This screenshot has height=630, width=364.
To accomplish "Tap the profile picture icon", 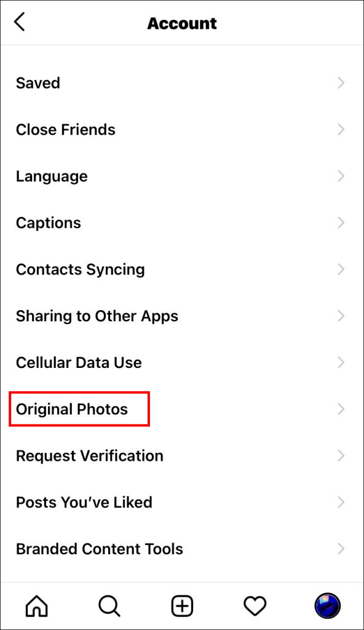I will point(328,606).
